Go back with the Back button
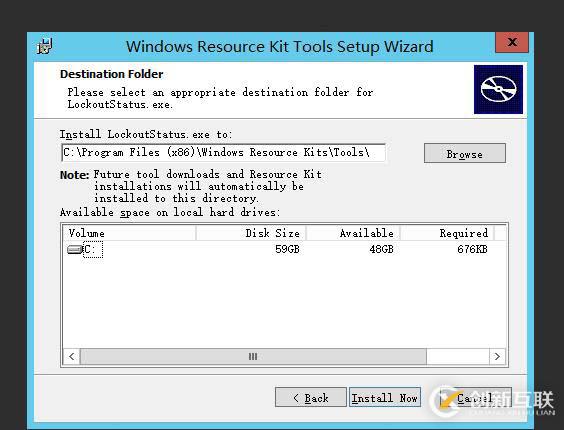The width and height of the screenshot is (564, 430). click(311, 397)
